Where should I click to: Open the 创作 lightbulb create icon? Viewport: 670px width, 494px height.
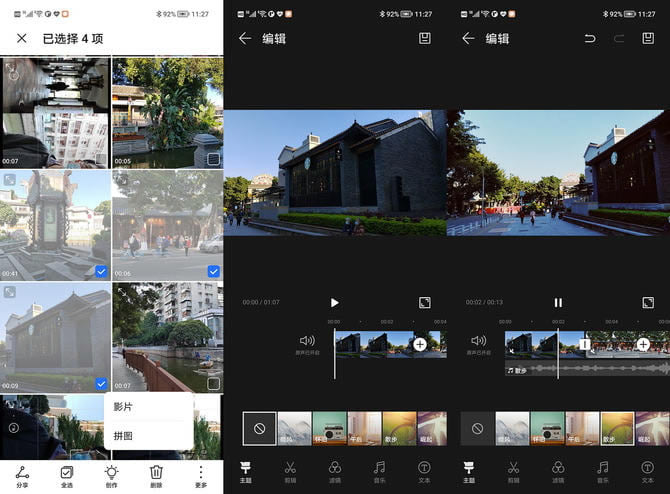tap(111, 475)
